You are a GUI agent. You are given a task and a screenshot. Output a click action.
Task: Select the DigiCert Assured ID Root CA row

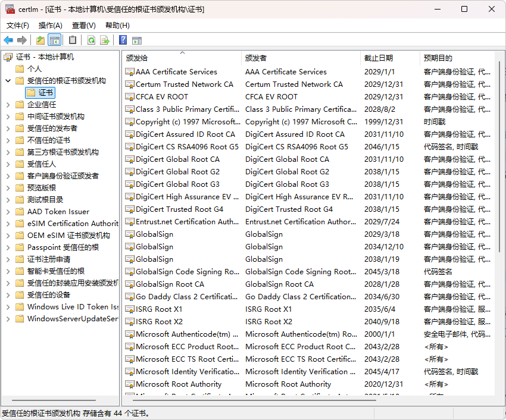(309, 134)
